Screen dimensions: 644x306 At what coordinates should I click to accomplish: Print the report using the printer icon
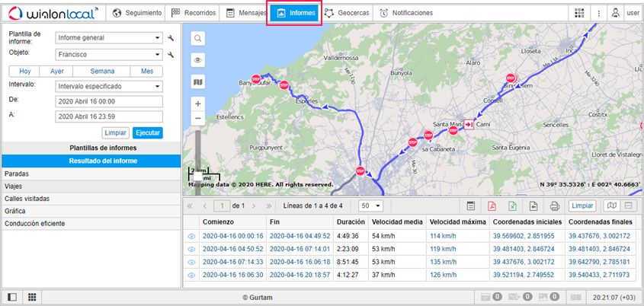555,206
